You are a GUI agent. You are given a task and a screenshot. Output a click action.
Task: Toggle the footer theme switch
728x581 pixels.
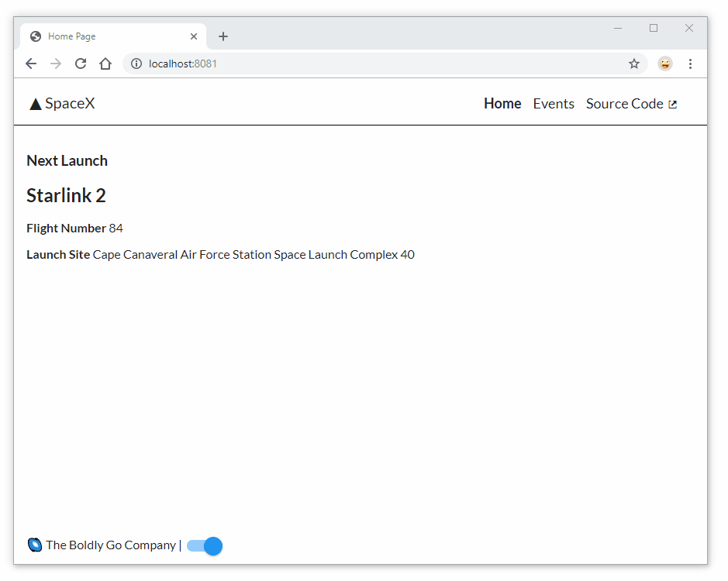point(204,545)
